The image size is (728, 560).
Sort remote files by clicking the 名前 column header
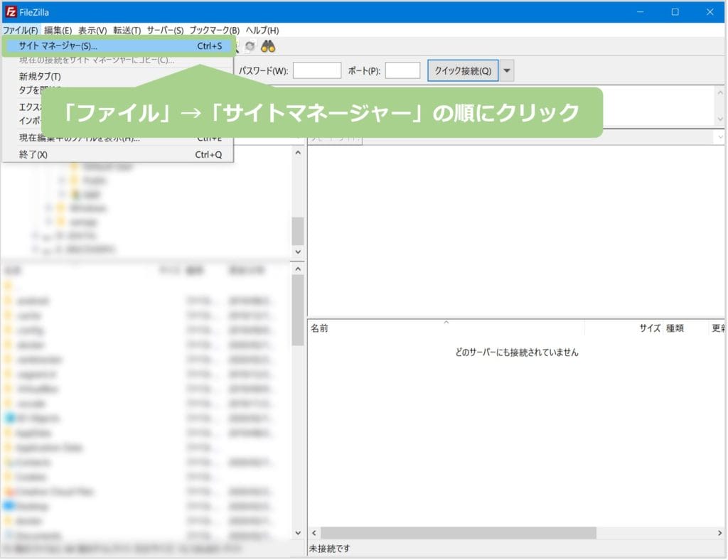319,328
